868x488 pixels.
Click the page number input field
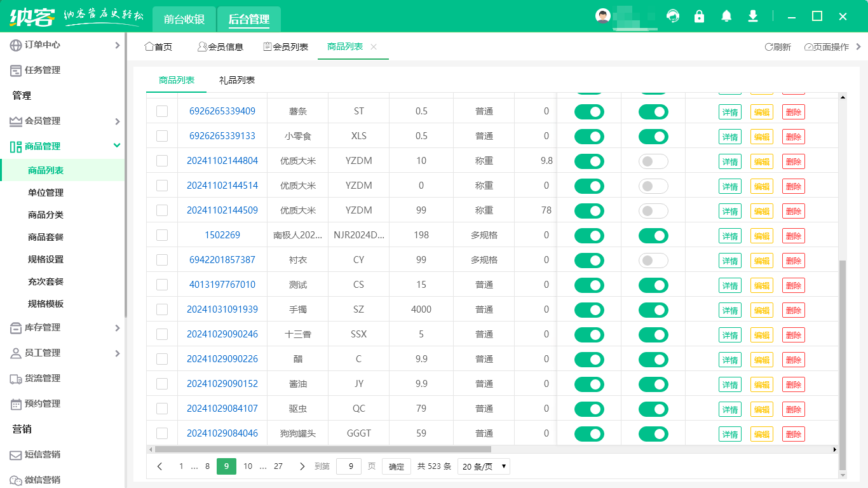349,466
